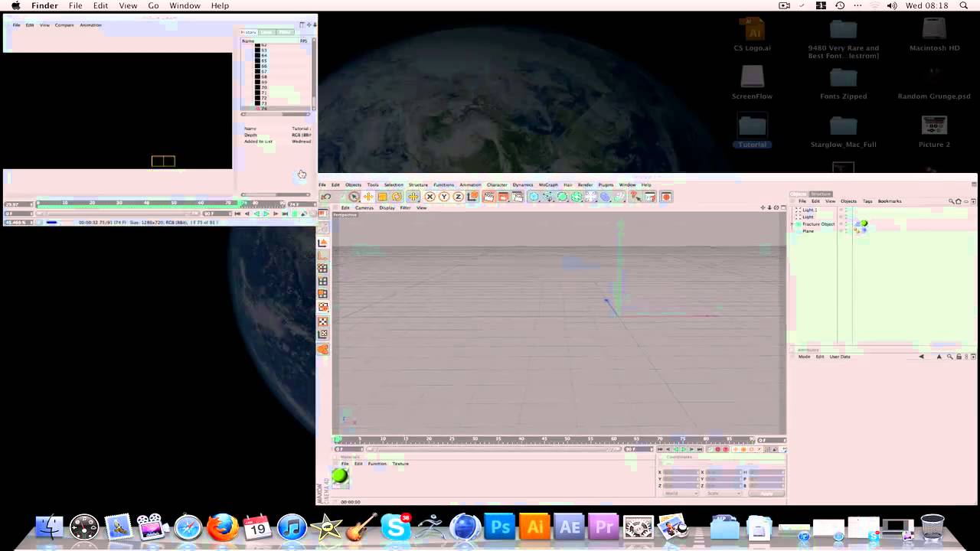
Task: Select the Move tool in top toolbar
Action: tap(368, 197)
